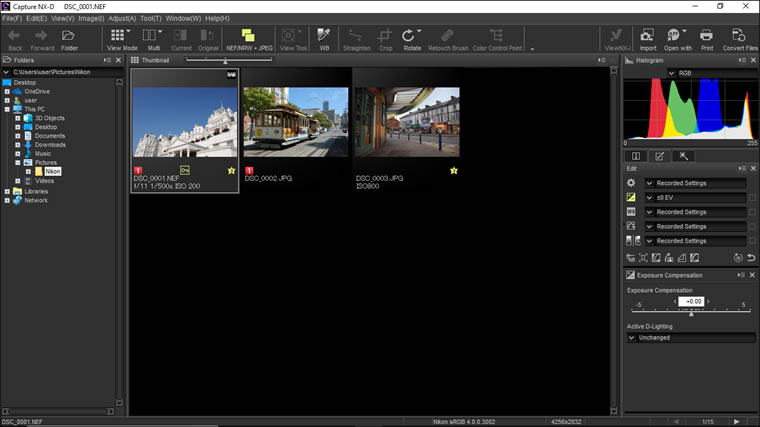Collapse the This PC tree node
Image resolution: width=760 pixels, height=427 pixels.
(7, 109)
